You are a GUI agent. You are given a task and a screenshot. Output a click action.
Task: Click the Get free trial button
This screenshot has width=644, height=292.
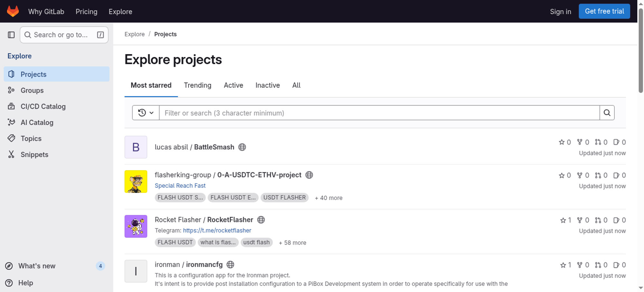[604, 11]
